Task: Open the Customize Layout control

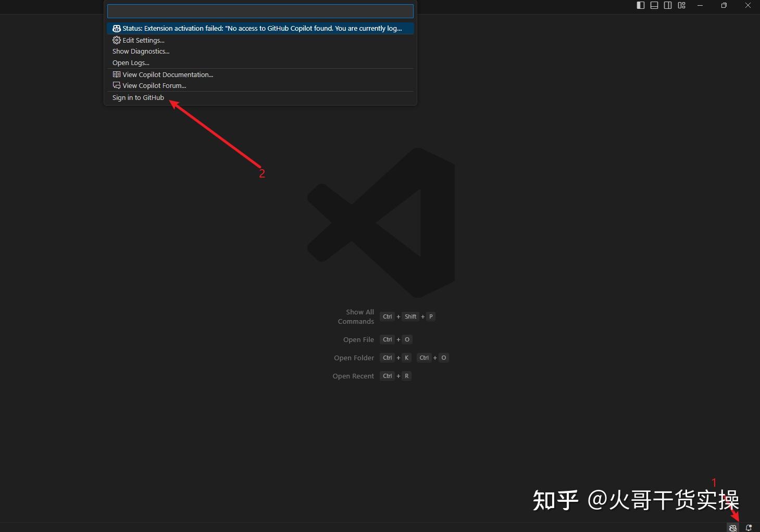Action: (681, 5)
